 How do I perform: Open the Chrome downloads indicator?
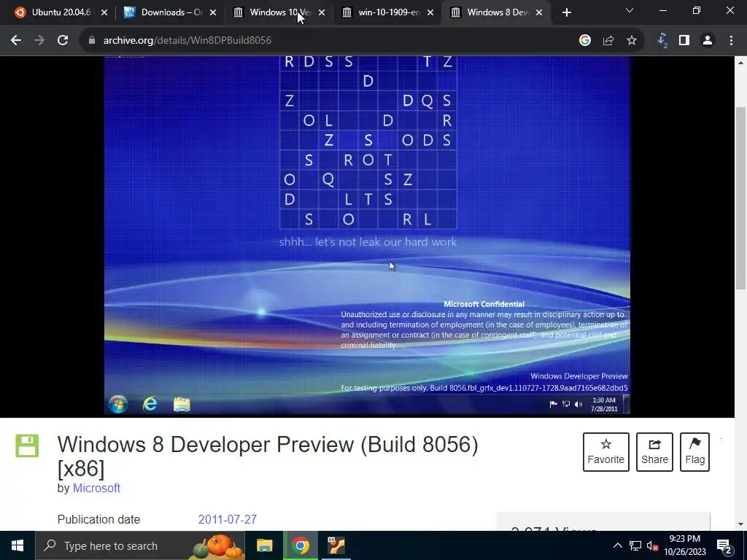pos(662,41)
